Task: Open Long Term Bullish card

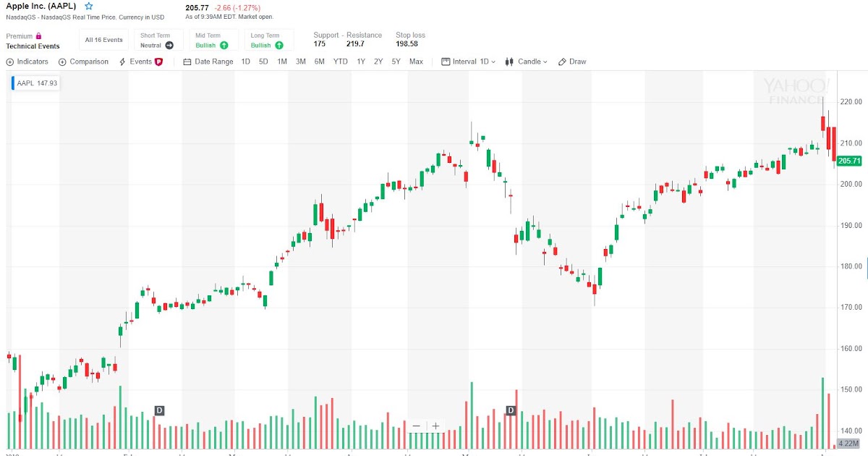Action: coord(269,41)
